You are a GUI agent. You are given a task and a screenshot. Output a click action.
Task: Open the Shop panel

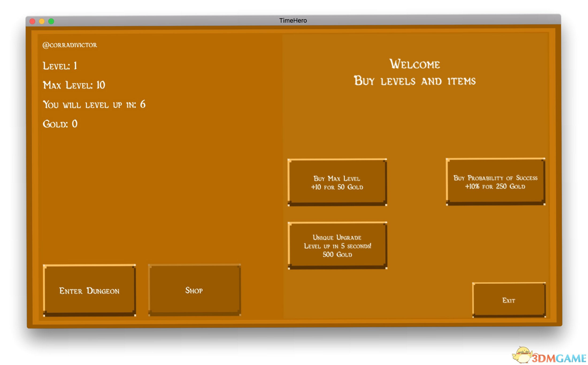coord(194,290)
